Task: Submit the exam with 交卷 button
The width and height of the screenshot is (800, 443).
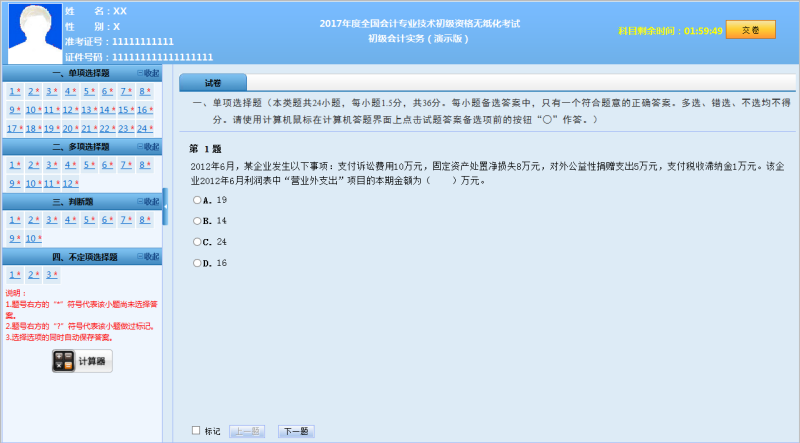Action: (750, 30)
